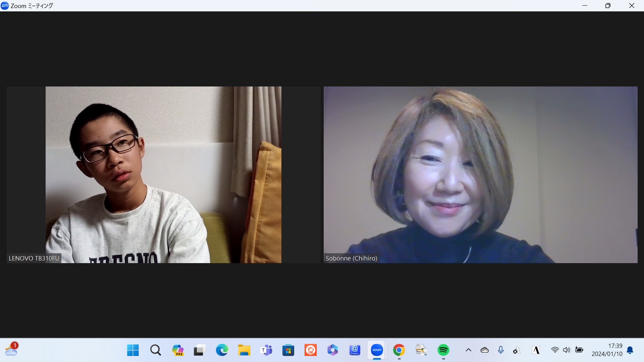The image size is (644, 362).
Task: Select the Sobonne (Chihiro) video tile
Action: [480, 175]
